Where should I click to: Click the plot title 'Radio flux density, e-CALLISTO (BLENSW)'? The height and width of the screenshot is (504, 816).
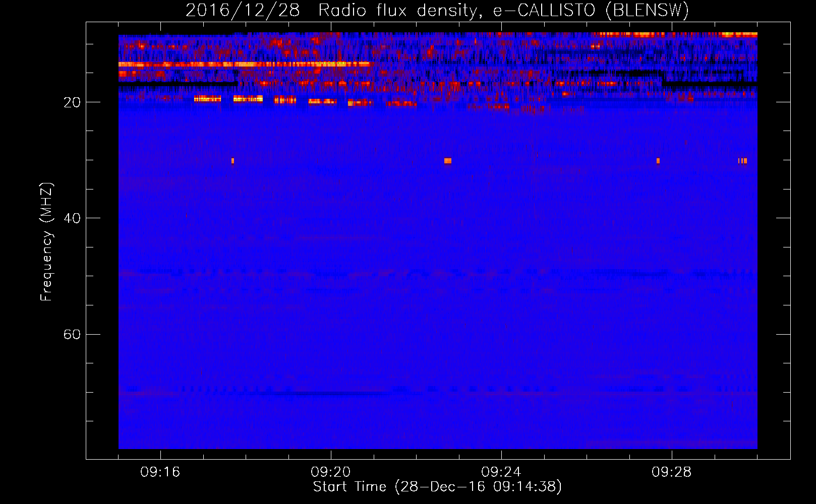(503, 11)
